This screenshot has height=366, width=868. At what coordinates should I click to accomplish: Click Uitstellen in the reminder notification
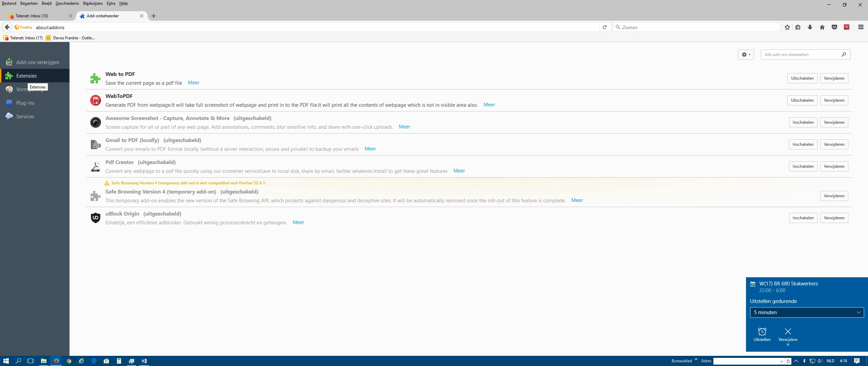click(762, 334)
